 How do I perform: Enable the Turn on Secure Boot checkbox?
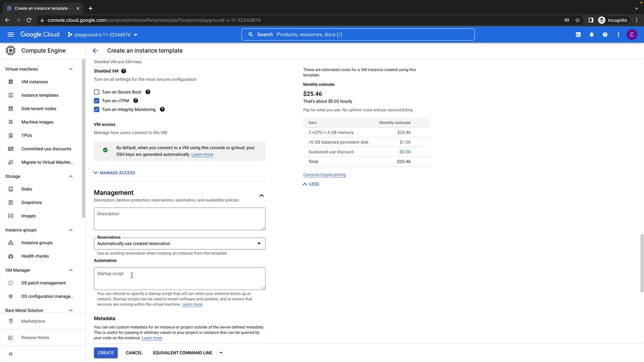coord(97,92)
